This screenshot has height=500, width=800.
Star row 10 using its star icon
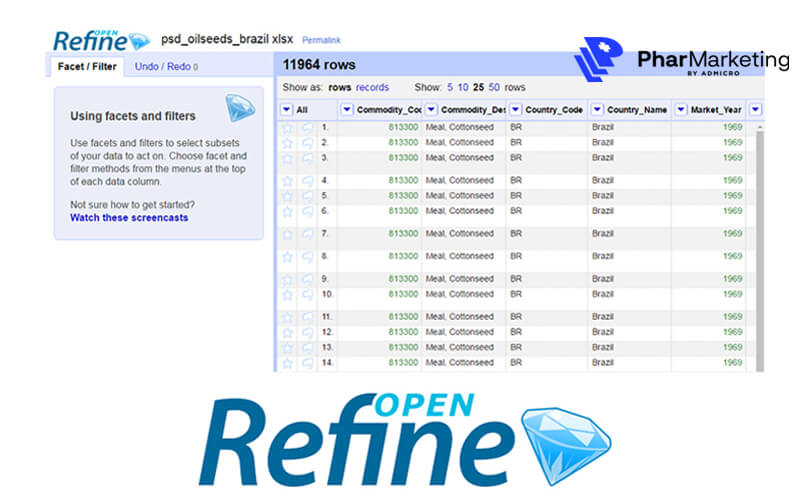coord(287,294)
